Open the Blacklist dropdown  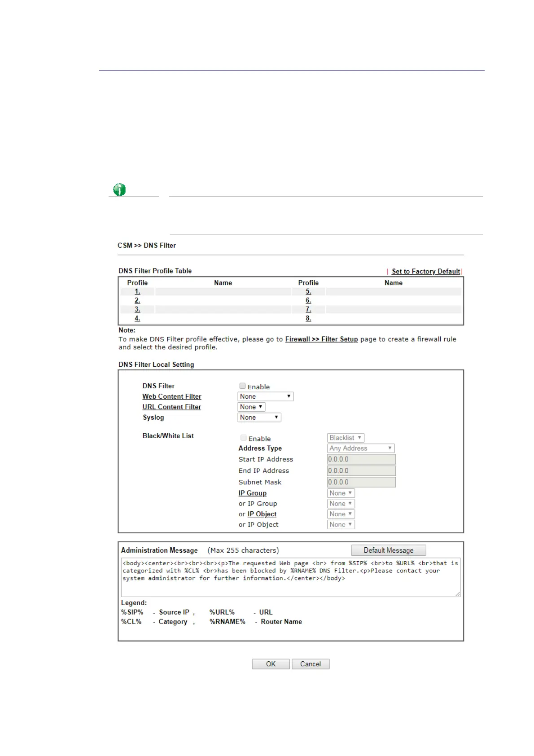pyautogui.click(x=346, y=438)
